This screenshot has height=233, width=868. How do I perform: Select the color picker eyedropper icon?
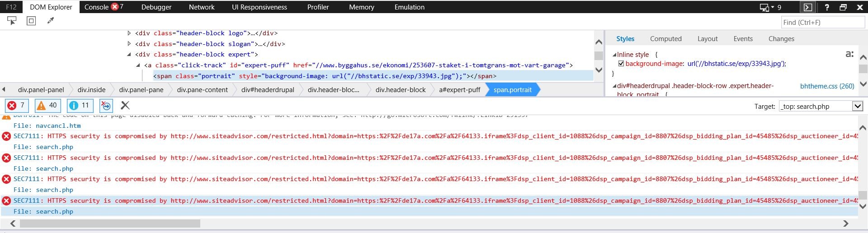coord(51,21)
